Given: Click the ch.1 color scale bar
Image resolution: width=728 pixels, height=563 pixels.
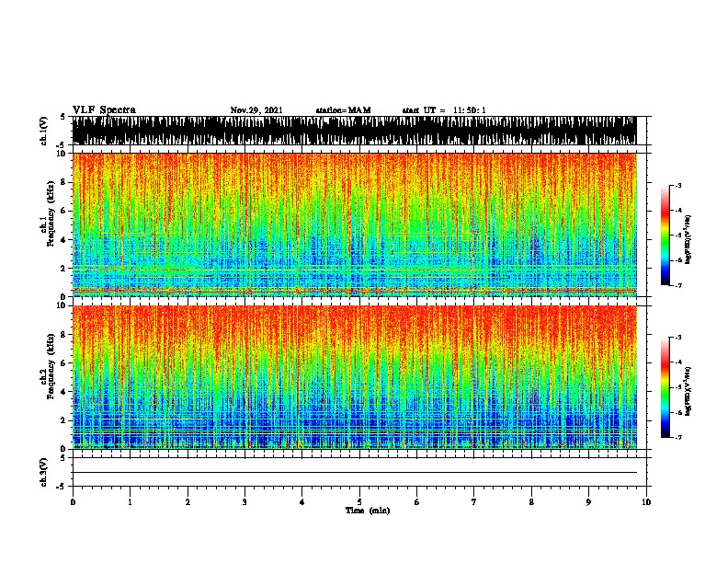Looking at the screenshot, I should pos(665,236).
